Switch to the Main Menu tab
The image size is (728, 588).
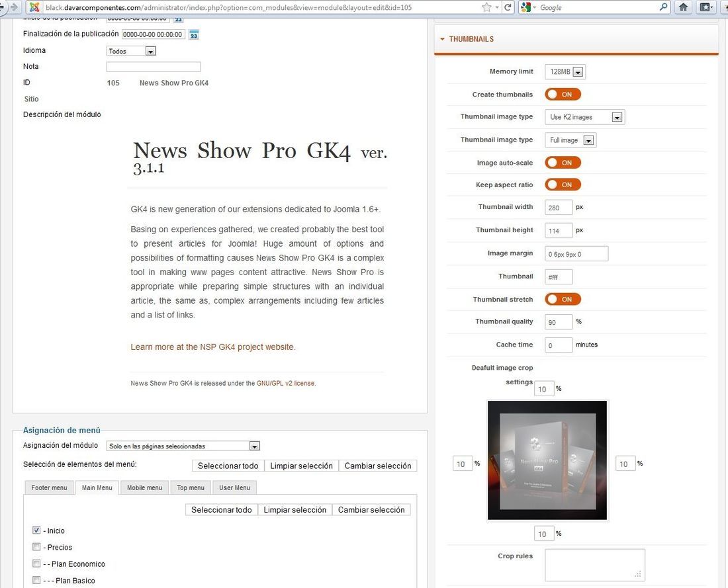[97, 487]
